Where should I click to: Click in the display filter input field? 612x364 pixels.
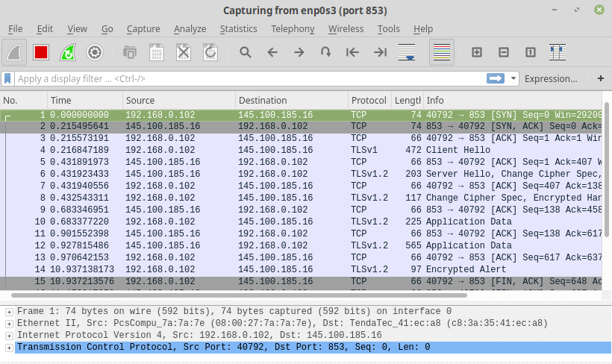click(246, 78)
